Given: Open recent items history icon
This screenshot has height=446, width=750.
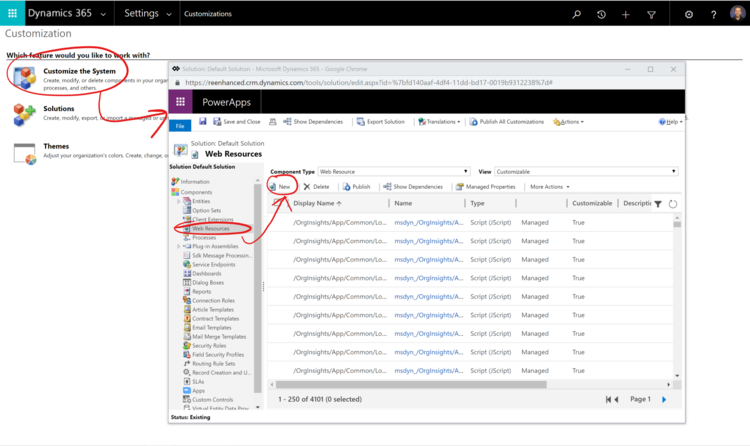Looking at the screenshot, I should [x=601, y=14].
